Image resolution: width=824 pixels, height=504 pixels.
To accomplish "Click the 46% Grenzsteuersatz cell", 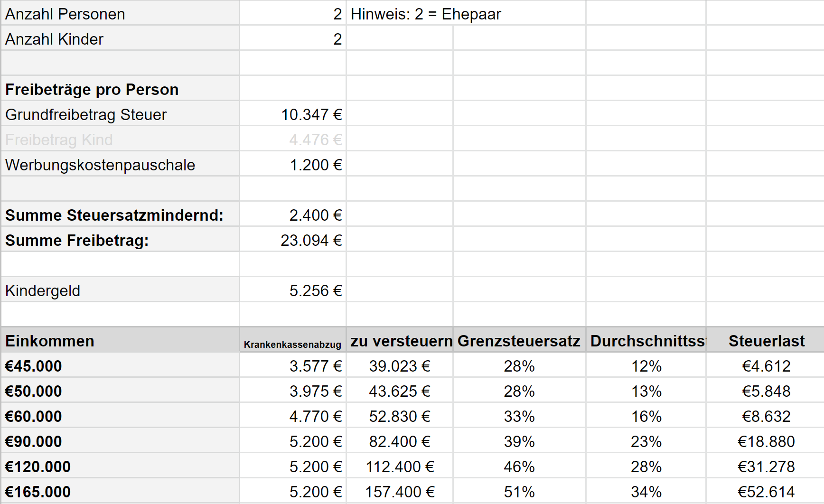I will [x=519, y=467].
